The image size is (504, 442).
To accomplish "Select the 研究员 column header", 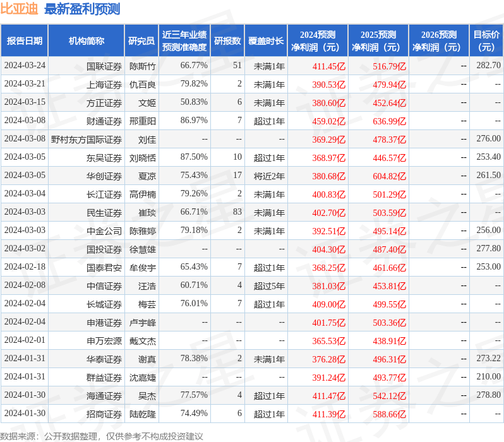I will [x=141, y=41].
